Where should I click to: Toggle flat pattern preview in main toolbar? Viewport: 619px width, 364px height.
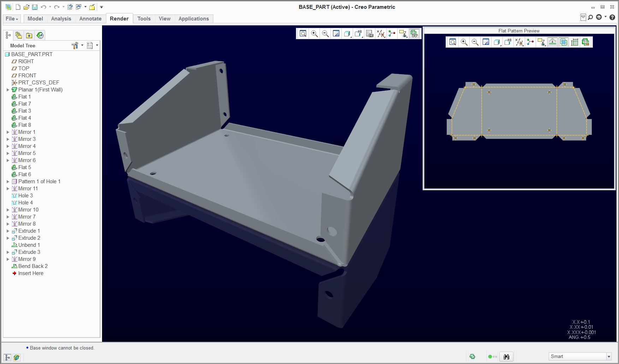414,34
